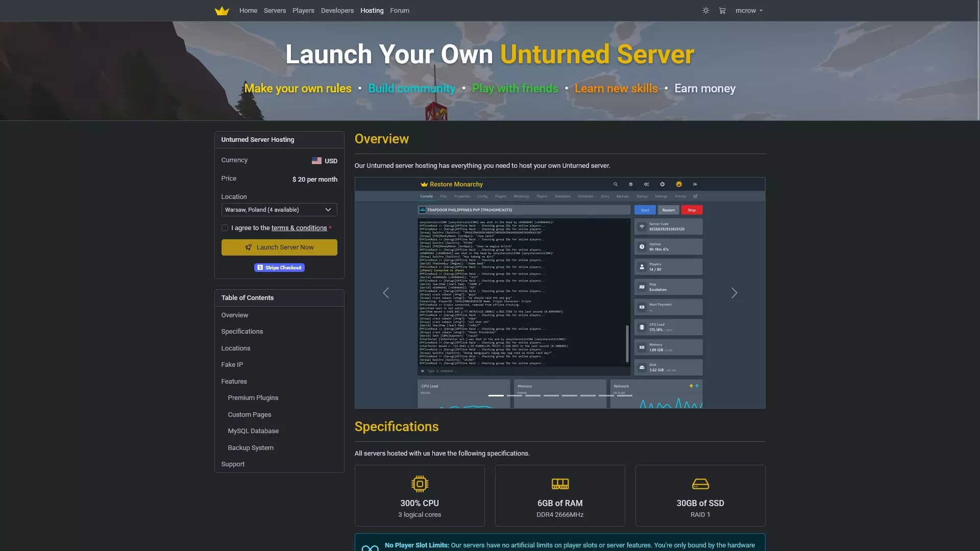
Task: Select the last carousel slide indicator
Action: click(625, 395)
